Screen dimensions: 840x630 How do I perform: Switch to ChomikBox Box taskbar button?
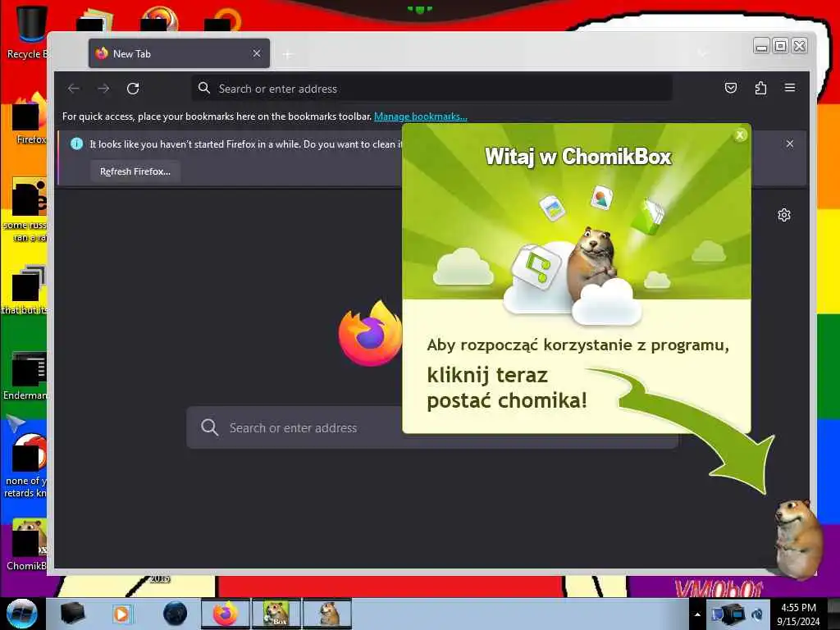[x=276, y=614]
